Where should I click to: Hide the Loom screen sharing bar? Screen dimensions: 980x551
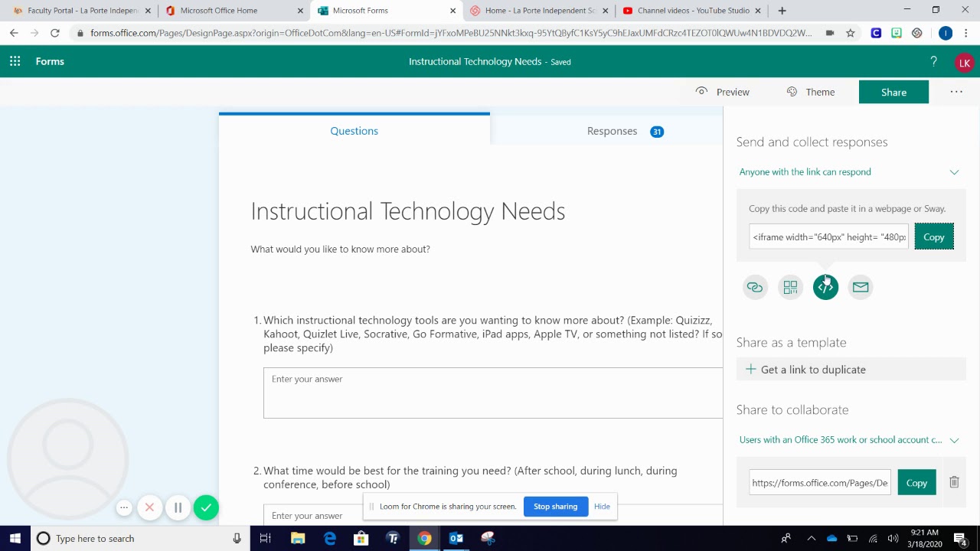click(x=602, y=507)
